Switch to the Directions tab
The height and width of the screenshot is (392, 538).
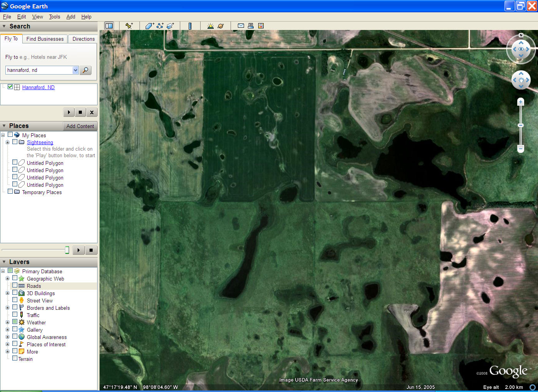coord(83,39)
